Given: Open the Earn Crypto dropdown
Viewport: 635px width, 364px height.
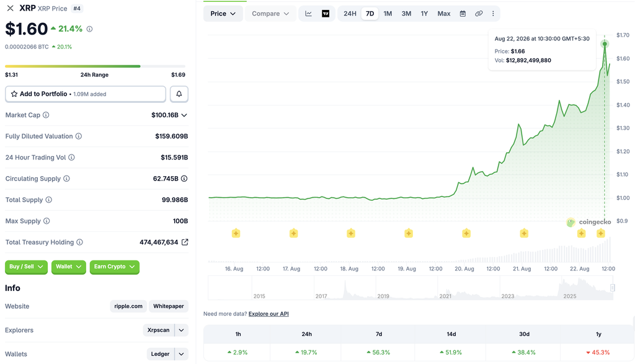Looking at the screenshot, I should pyautogui.click(x=115, y=267).
